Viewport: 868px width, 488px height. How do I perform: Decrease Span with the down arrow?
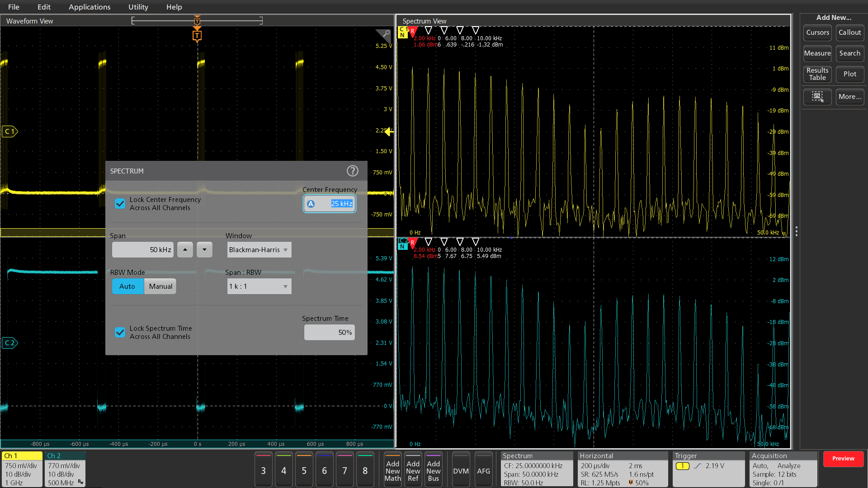click(204, 249)
